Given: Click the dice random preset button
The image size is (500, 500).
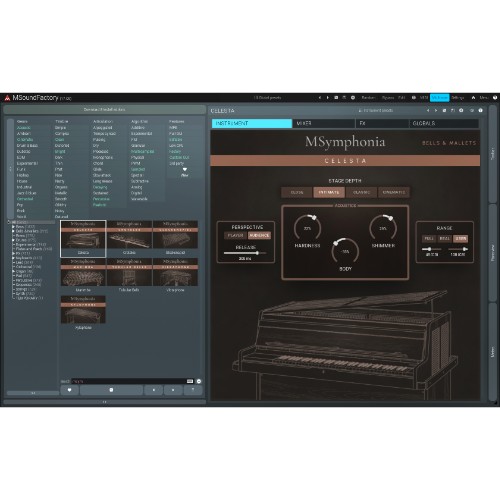Looking at the screenshot, I should [111, 390].
